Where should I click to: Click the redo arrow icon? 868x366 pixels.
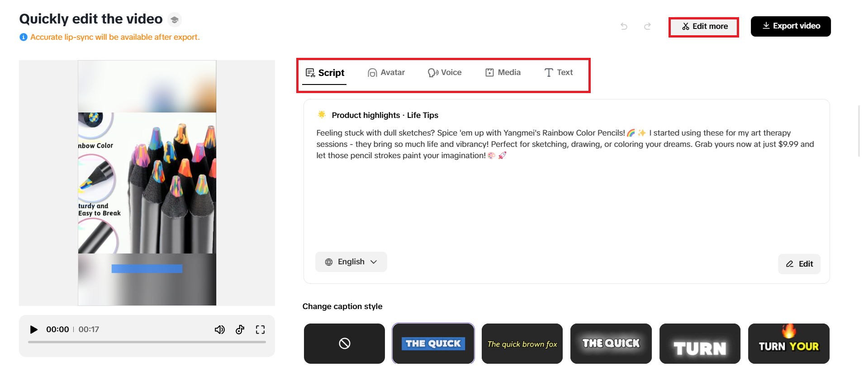pyautogui.click(x=647, y=26)
